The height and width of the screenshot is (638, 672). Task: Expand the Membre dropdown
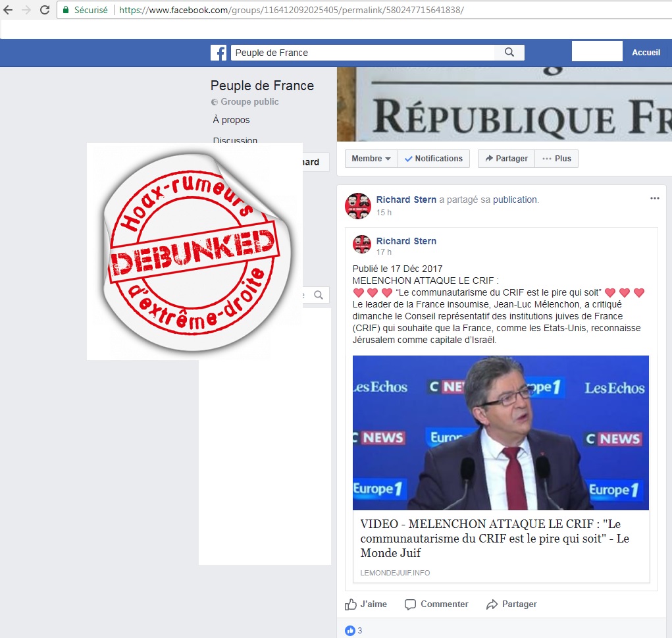tap(371, 159)
